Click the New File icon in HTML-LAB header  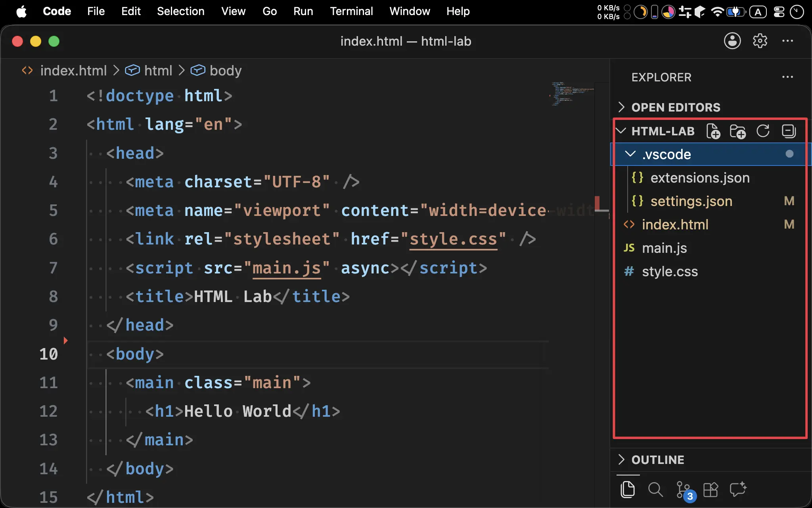click(713, 131)
